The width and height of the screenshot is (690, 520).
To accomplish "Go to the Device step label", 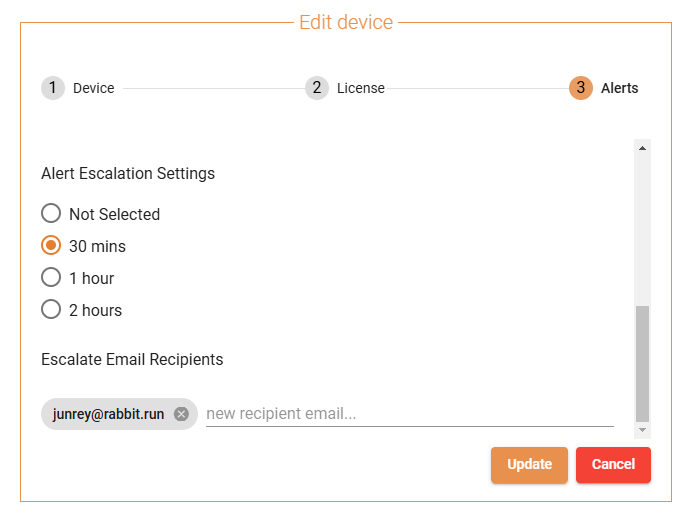I will tap(94, 88).
